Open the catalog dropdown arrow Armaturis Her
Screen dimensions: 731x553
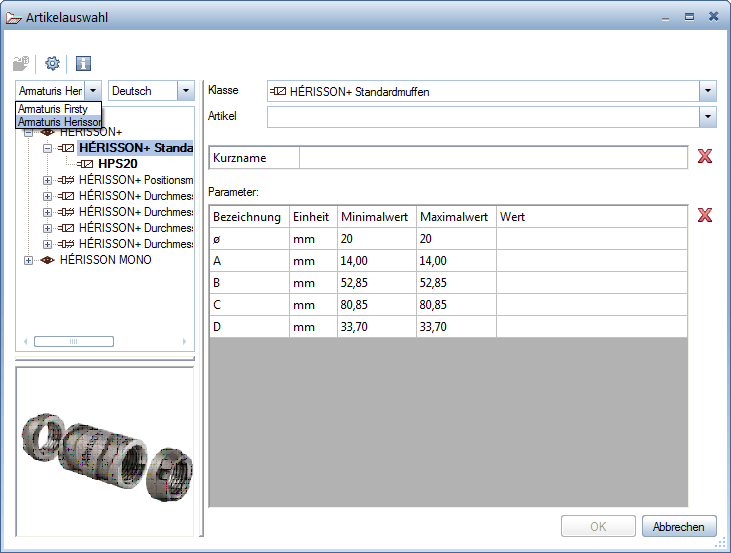tap(93, 90)
